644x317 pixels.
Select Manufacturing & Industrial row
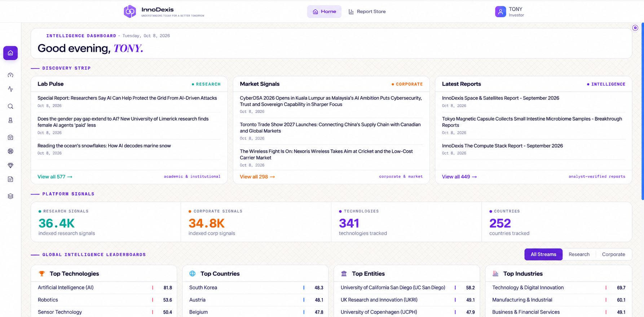[559, 300]
